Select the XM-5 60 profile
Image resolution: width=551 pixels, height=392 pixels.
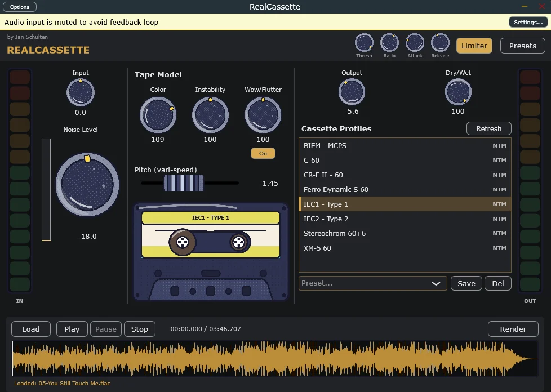[x=405, y=248]
